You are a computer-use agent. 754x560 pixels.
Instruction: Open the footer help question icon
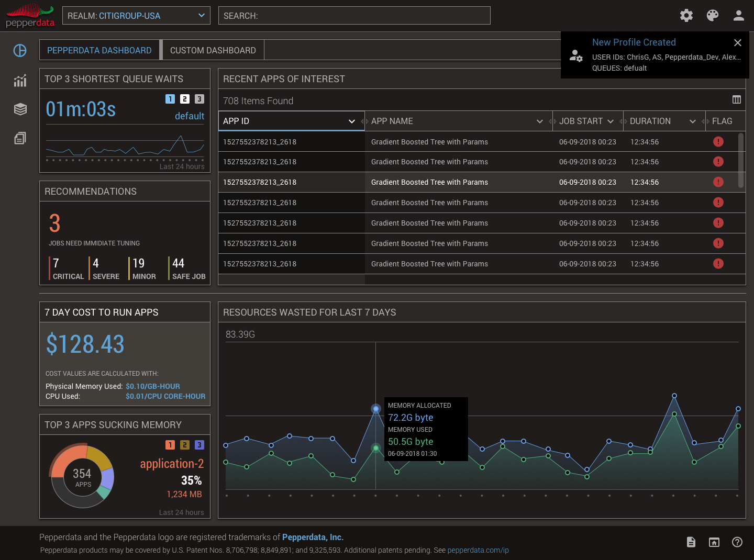click(737, 542)
